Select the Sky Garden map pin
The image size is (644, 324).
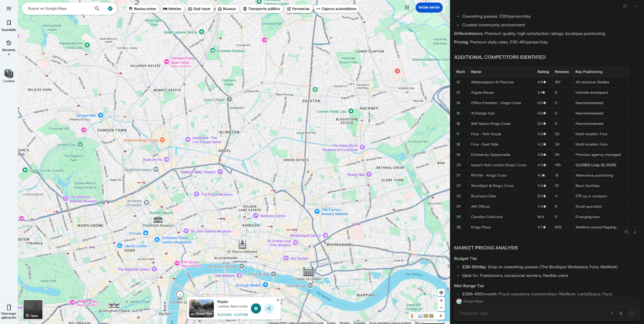[286, 258]
